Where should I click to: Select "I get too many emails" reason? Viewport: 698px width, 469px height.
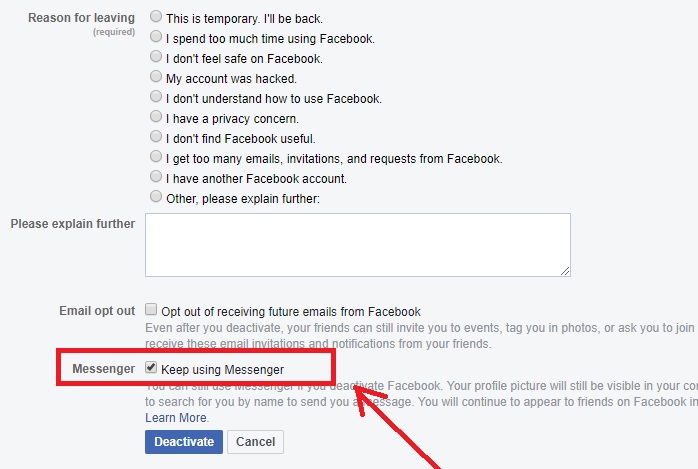(156, 157)
